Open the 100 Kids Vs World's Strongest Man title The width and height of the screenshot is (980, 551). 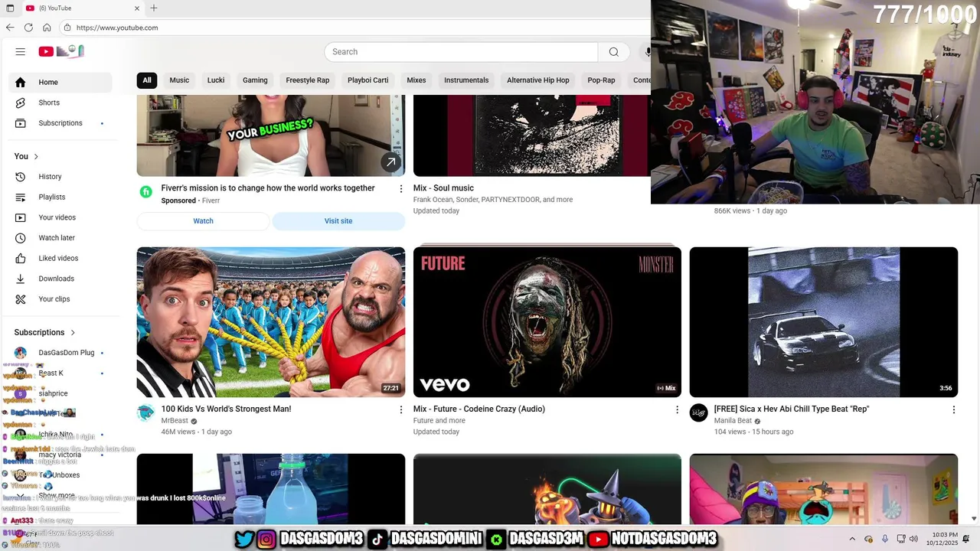[226, 409]
